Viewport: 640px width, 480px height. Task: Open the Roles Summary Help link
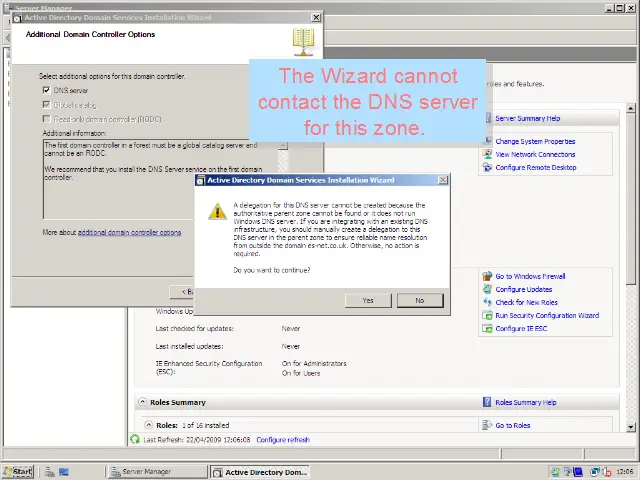coord(526,402)
